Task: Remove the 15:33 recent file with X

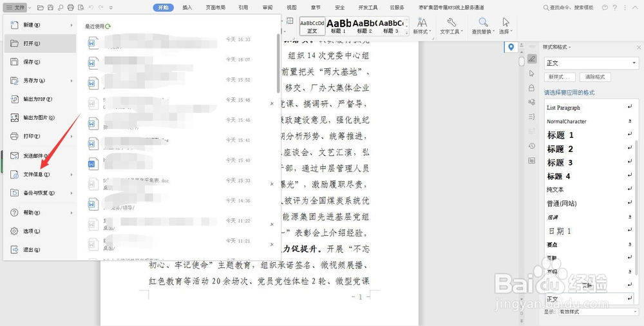Action: point(272,184)
